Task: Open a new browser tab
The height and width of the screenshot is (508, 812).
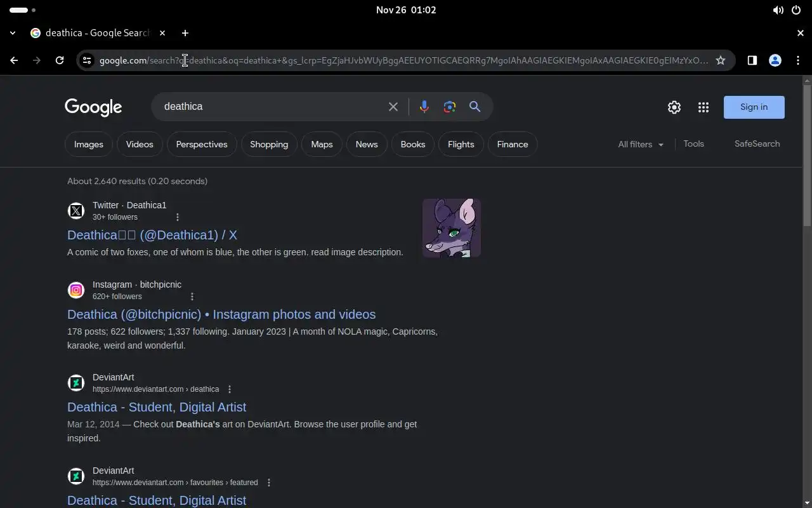Action: [x=185, y=33]
